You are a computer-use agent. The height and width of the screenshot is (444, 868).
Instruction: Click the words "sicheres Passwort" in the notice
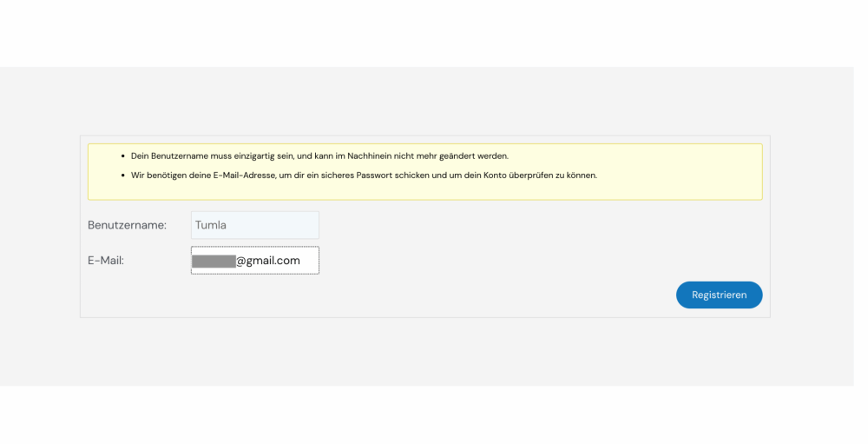(387, 176)
